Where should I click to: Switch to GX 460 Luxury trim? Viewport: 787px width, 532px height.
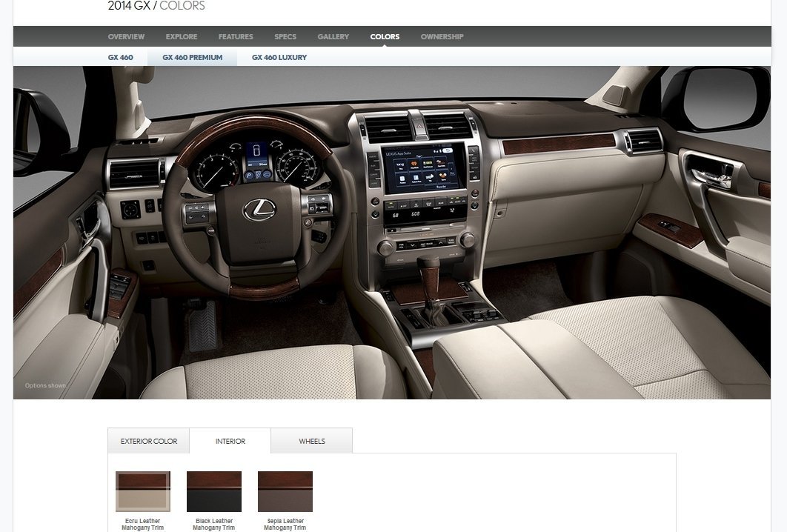click(279, 57)
